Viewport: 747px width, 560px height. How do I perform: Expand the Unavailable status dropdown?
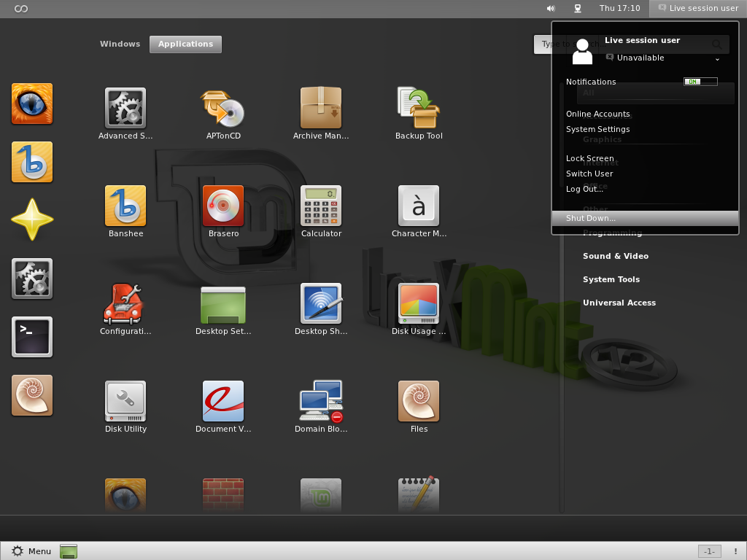click(662, 58)
